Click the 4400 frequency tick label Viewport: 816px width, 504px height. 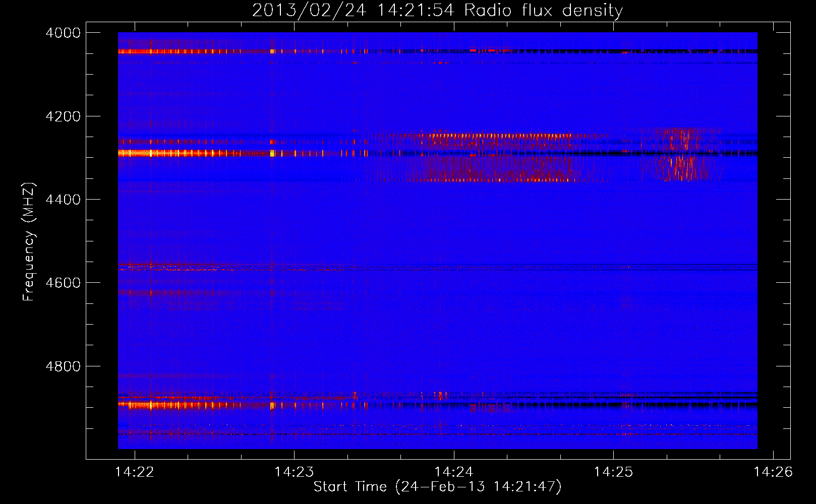(63, 200)
